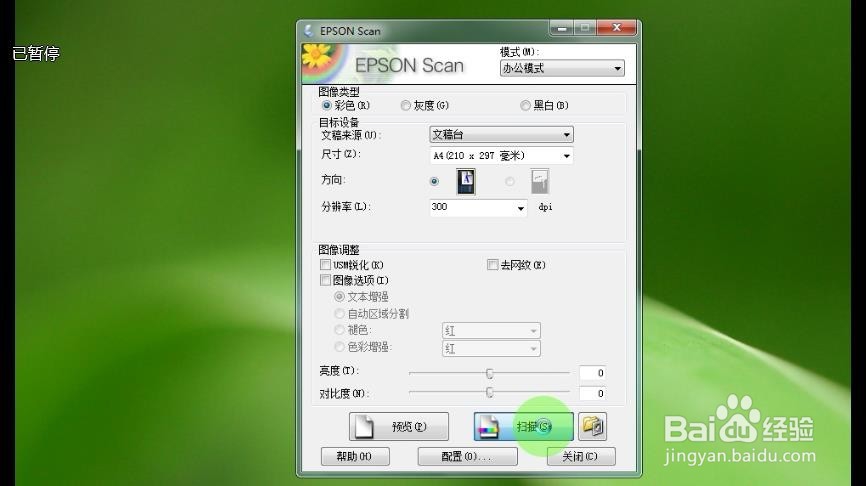Image resolution: width=866 pixels, height=486 pixels.
Task: Click the 对比度 contrast slider handle
Action: (x=489, y=393)
